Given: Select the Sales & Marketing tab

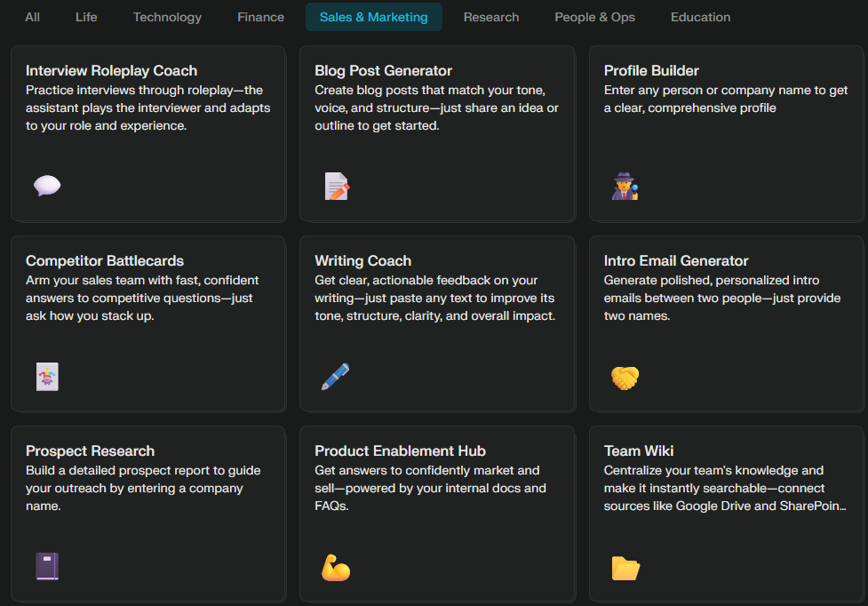Looking at the screenshot, I should 374,17.
